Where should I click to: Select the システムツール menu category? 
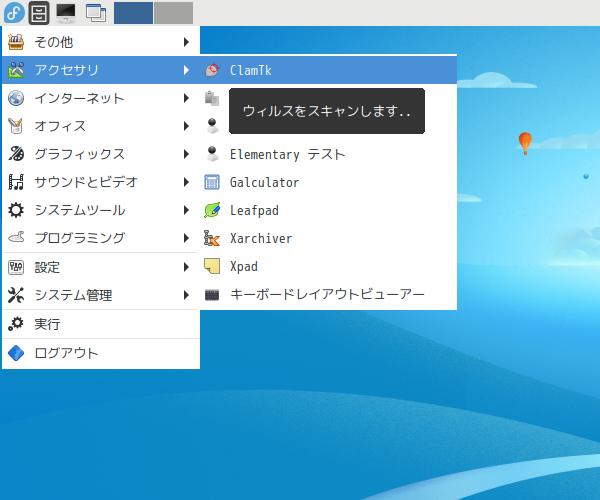click(101, 210)
